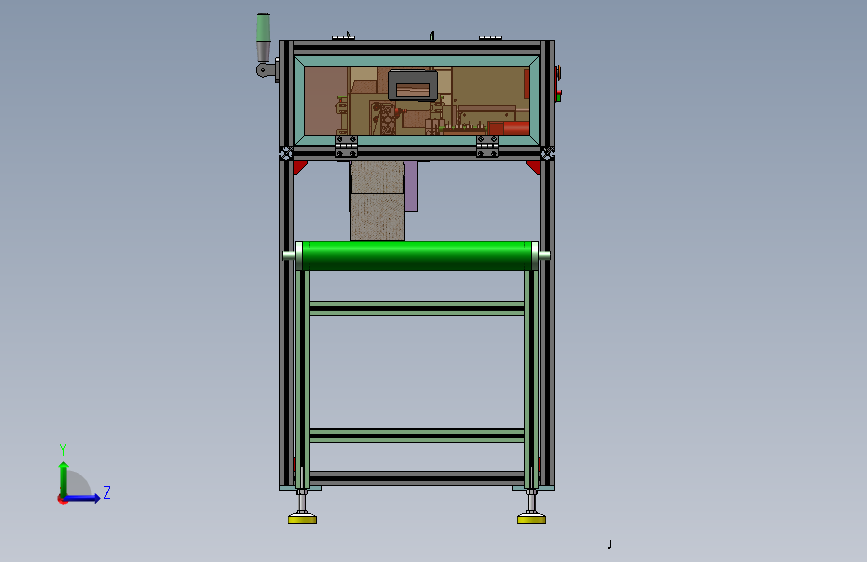
Task: Pick the right door hinge
Action: tap(487, 147)
